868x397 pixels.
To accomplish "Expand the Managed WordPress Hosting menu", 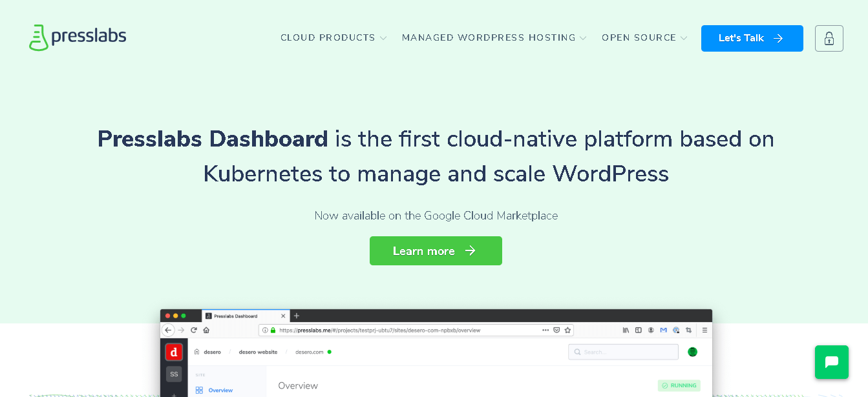I will pos(494,38).
